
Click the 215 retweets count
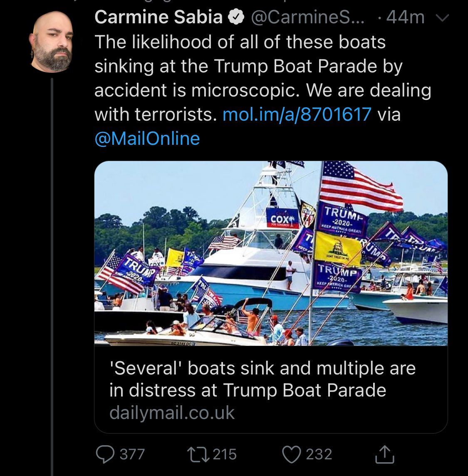[x=225, y=454]
